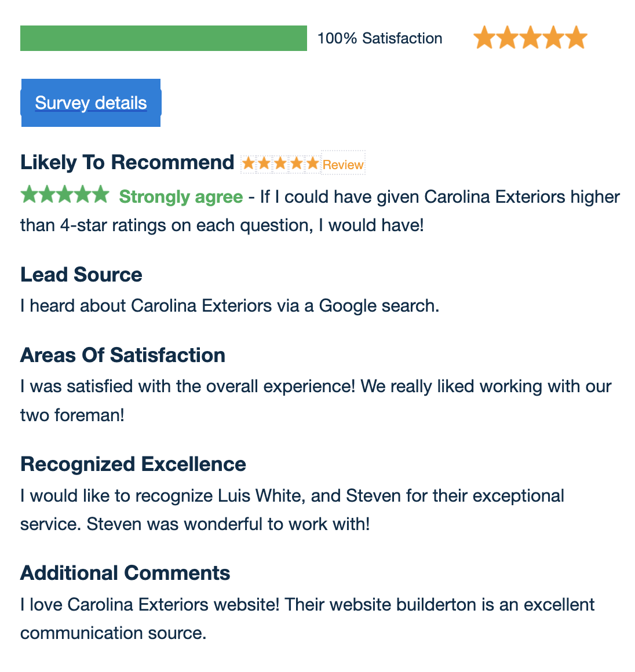Click the 100% Satisfaction label
Viewport: 635px width, 672px height.
pyautogui.click(x=380, y=38)
